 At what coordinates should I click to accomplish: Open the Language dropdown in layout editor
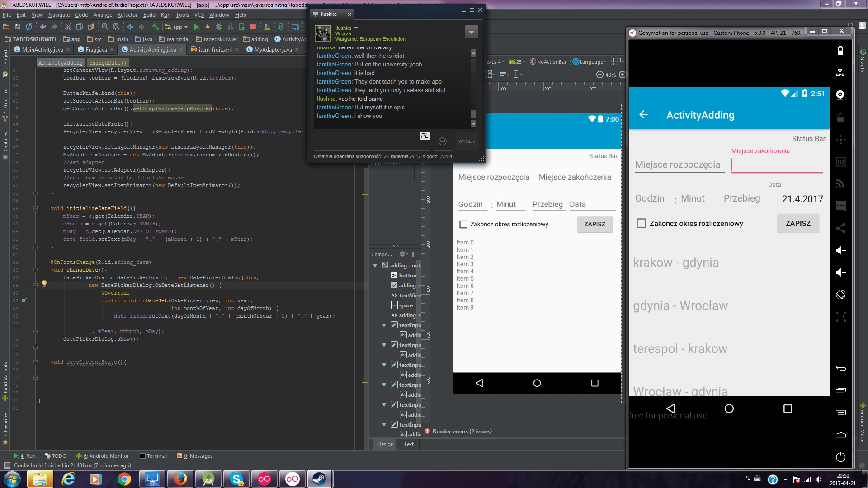pos(590,62)
